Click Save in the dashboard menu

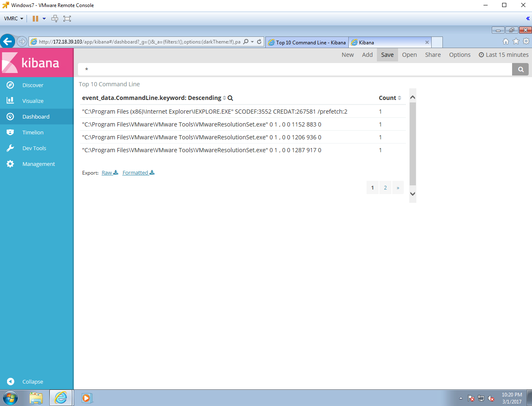[x=387, y=55]
